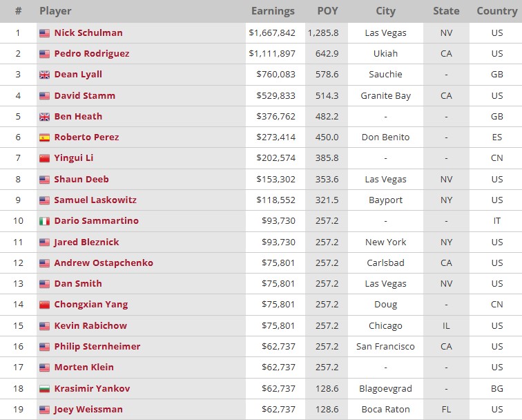The image size is (522, 420).
Task: Click the Italian flag beside Dario Sammartino
Action: click(x=44, y=221)
